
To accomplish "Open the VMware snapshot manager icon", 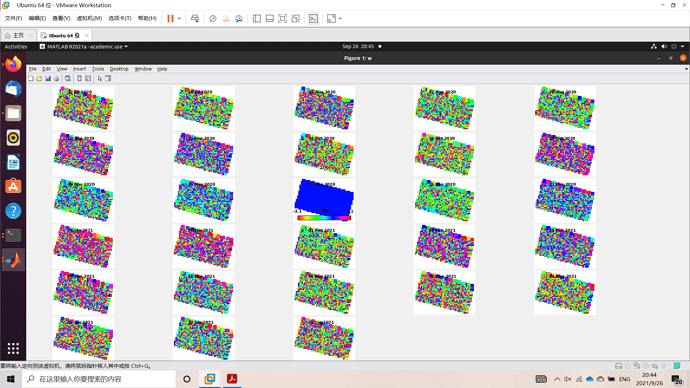I will pyautogui.click(x=239, y=18).
